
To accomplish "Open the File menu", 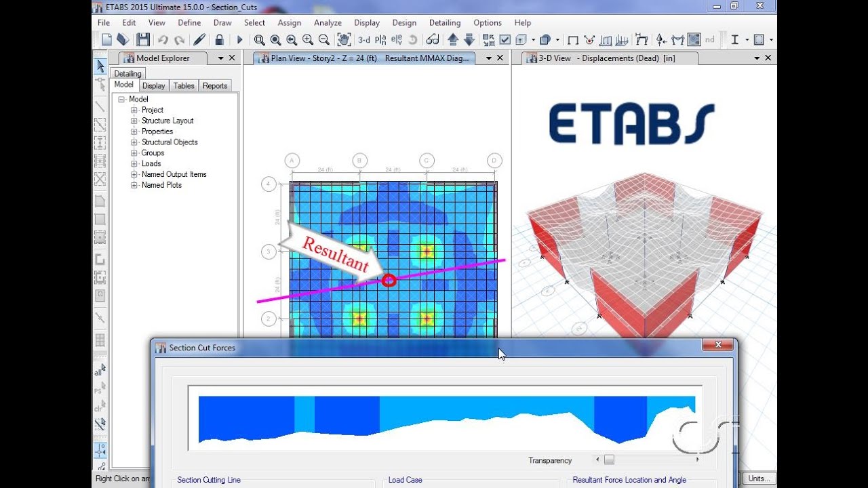I will point(104,22).
